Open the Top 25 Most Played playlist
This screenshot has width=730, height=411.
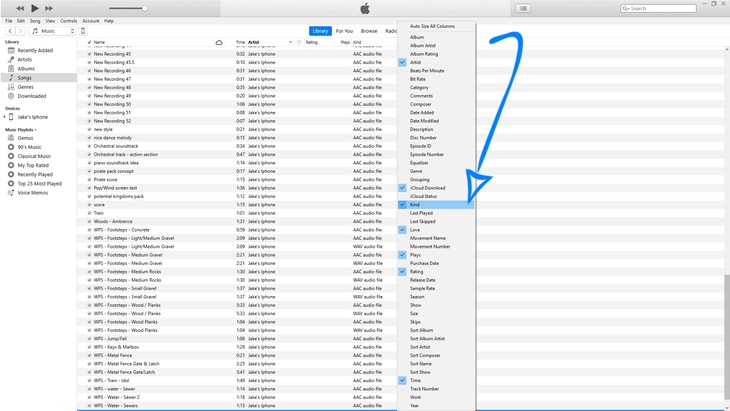(x=40, y=183)
